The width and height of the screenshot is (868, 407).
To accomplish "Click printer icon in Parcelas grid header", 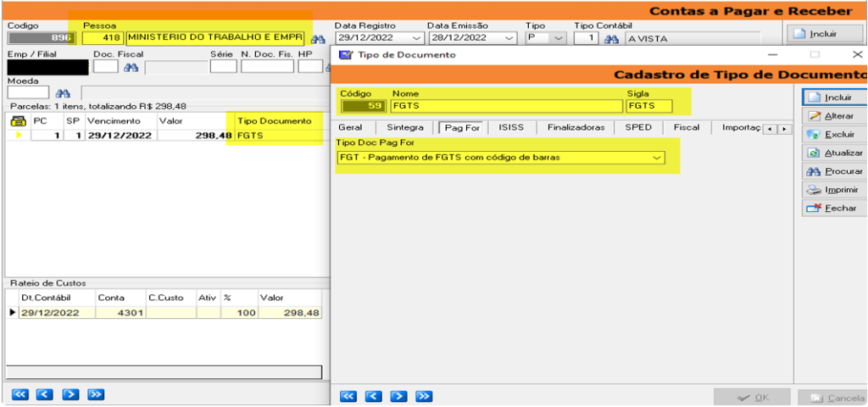I will [x=19, y=121].
